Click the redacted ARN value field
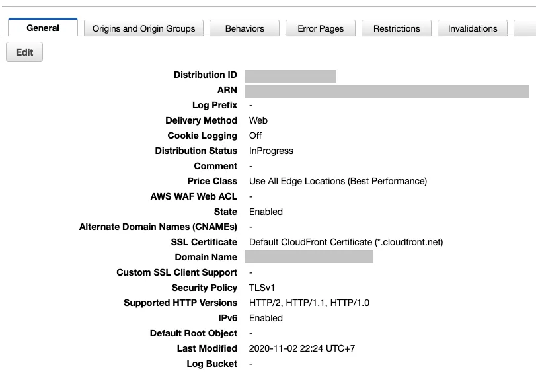This screenshot has width=536, height=392. point(387,91)
